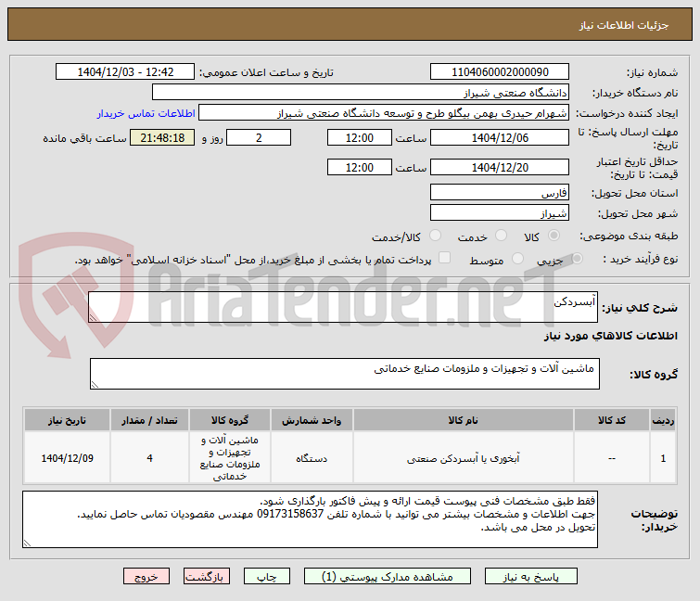Click the شرح کلی نیاز textarea آبسردکن

click(x=343, y=307)
